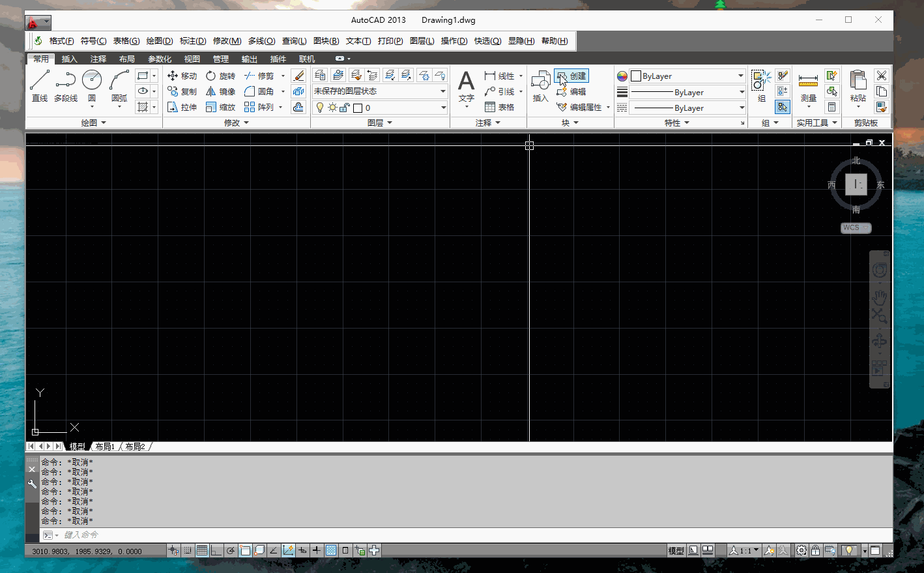This screenshot has width=924, height=573.
Task: Select the 圆 (Circle) tool
Action: (x=92, y=85)
